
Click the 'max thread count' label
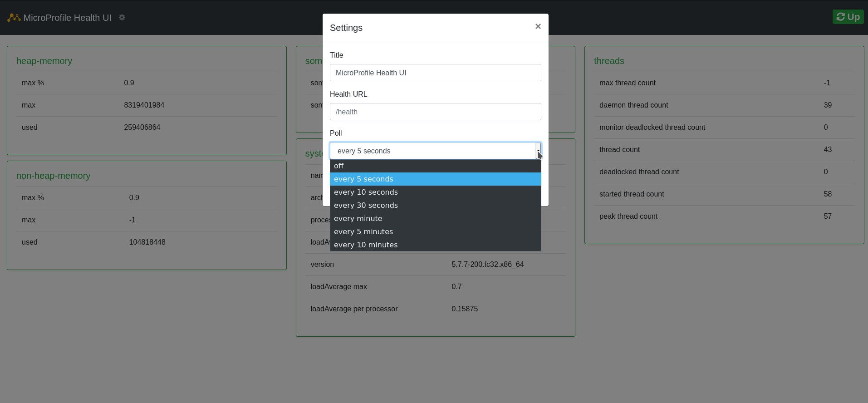pyautogui.click(x=628, y=83)
